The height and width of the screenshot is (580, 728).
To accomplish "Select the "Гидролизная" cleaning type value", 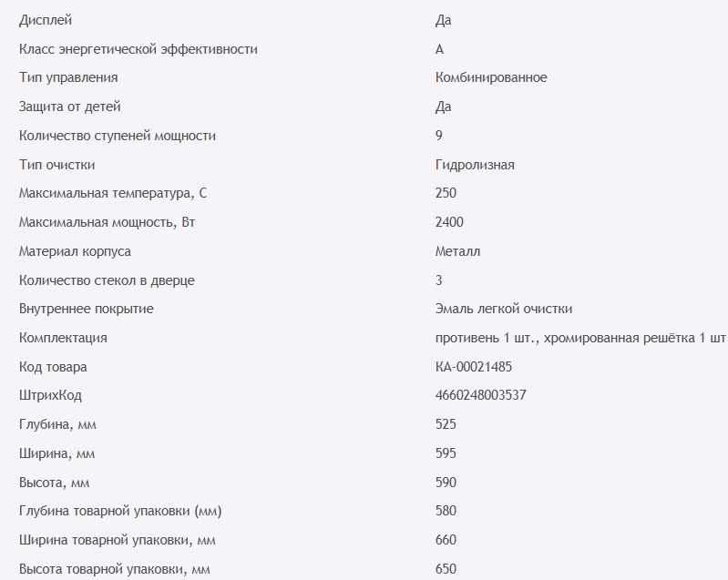I will point(475,165).
